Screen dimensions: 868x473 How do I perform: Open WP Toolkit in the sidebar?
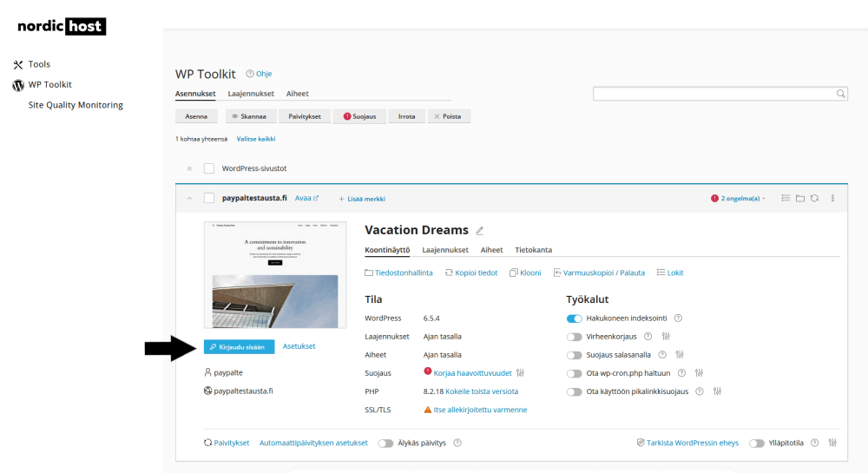point(49,85)
